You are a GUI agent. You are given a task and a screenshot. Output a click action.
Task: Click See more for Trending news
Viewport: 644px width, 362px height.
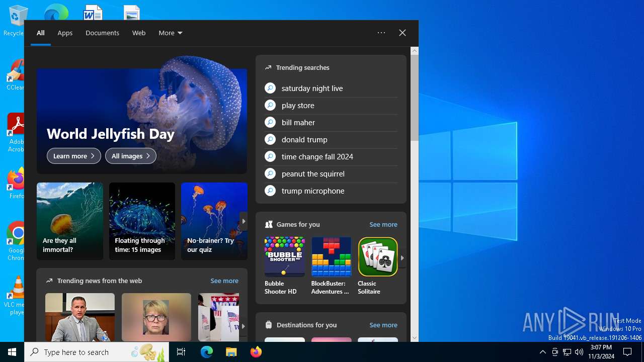coord(224,281)
